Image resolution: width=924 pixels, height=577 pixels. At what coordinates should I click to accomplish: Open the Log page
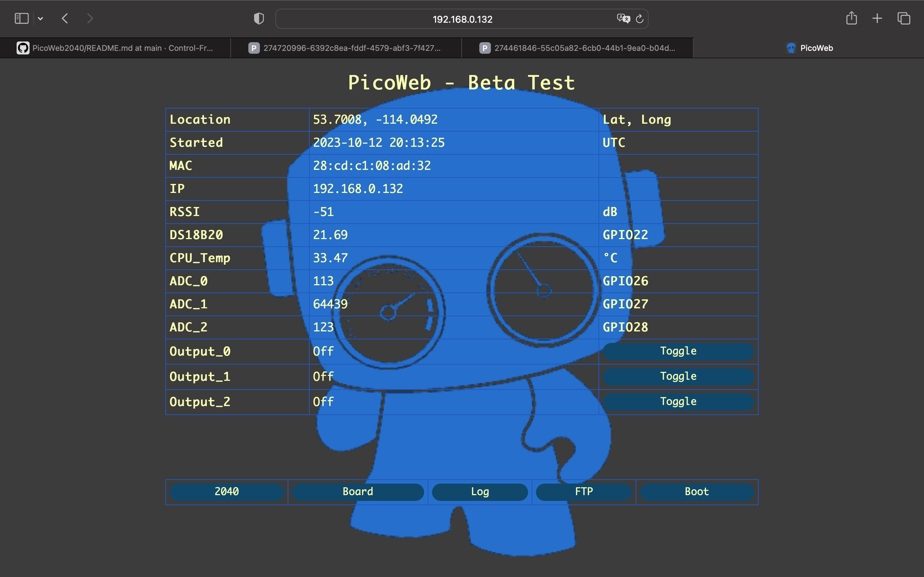click(480, 492)
